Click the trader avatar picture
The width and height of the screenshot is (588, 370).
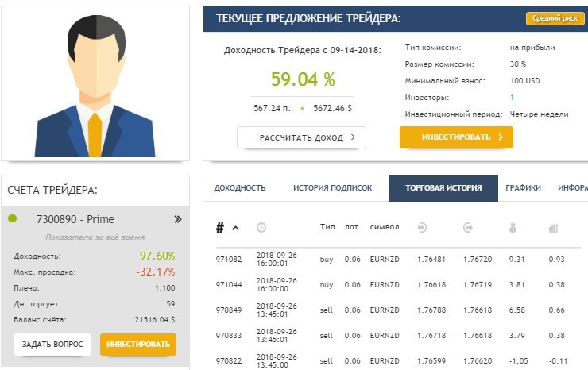[x=95, y=83]
